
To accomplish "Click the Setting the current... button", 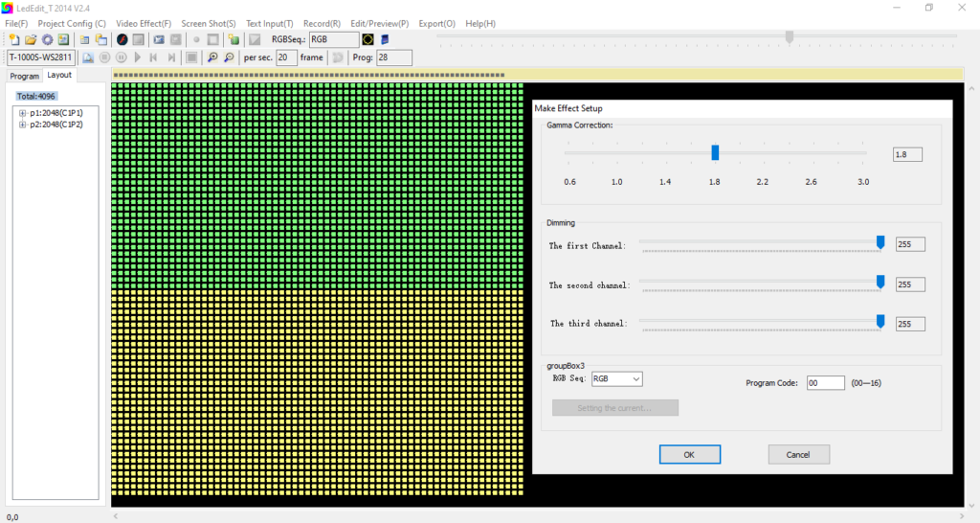I will pyautogui.click(x=615, y=408).
